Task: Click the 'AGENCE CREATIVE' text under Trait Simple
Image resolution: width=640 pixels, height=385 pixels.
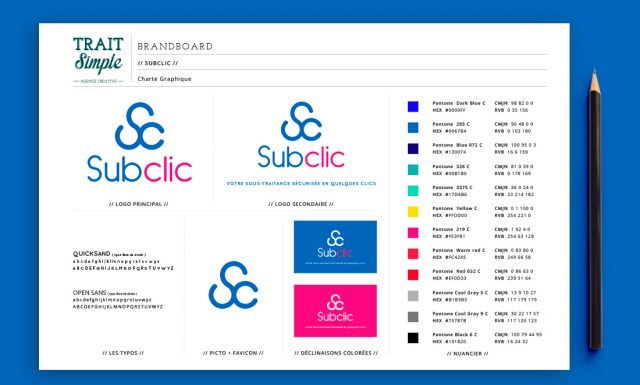Action: 98,81
